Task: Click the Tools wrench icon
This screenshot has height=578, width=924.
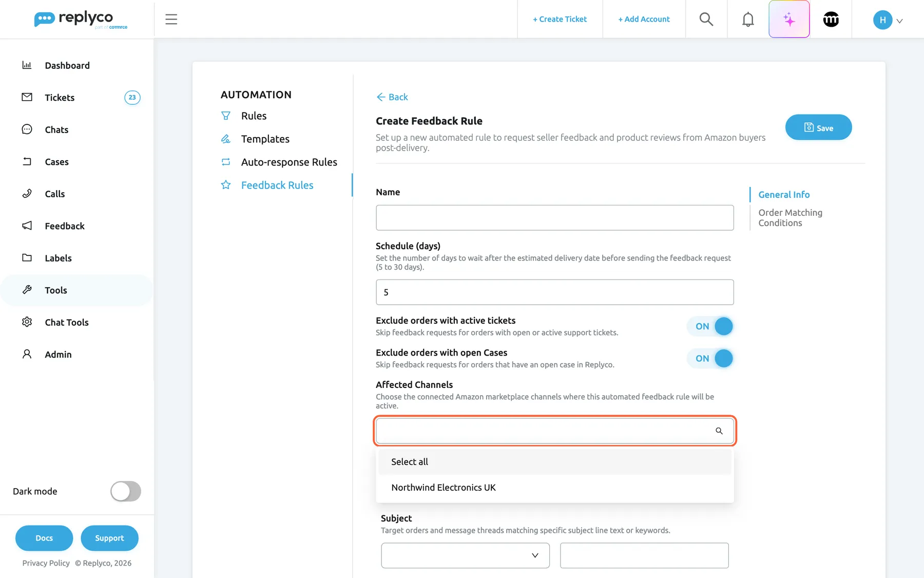Action: pos(27,290)
